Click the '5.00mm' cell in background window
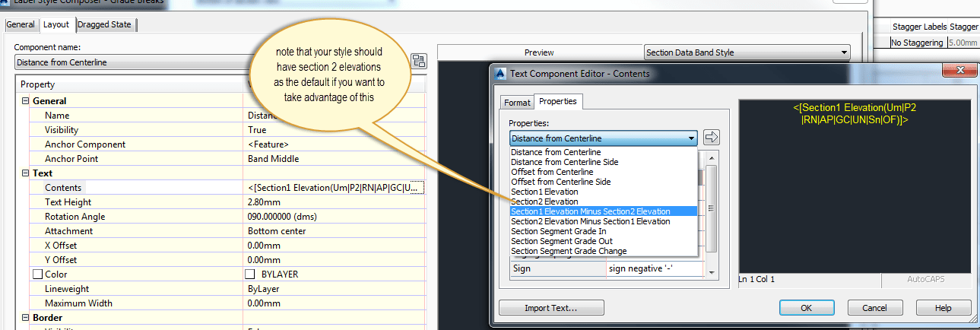Viewport: 980px width, 330px height. (963, 43)
